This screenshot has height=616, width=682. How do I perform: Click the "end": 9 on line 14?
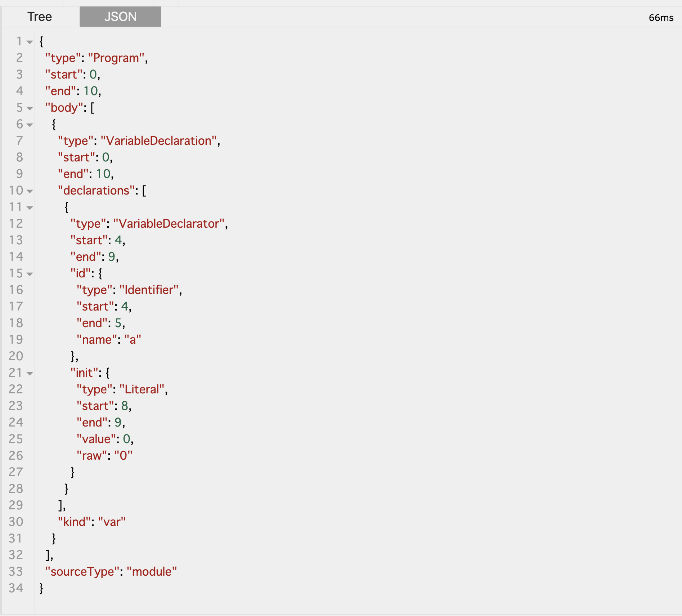coord(95,257)
